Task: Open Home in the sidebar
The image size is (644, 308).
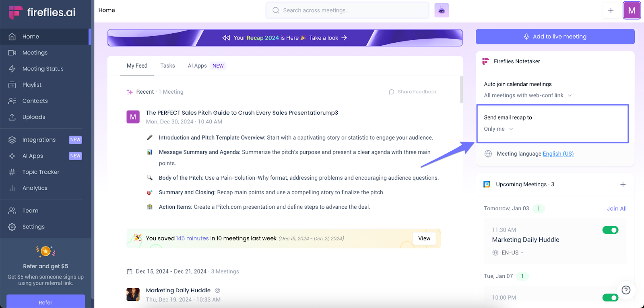Action: (45, 37)
